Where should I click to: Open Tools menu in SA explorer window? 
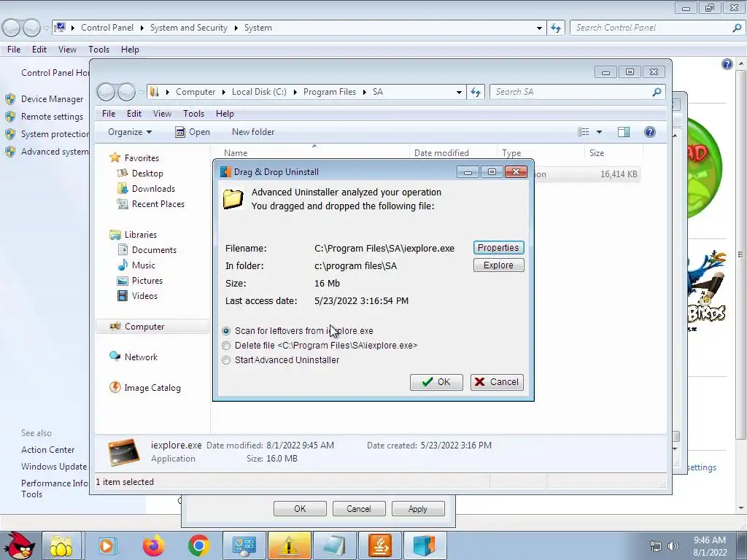click(193, 113)
